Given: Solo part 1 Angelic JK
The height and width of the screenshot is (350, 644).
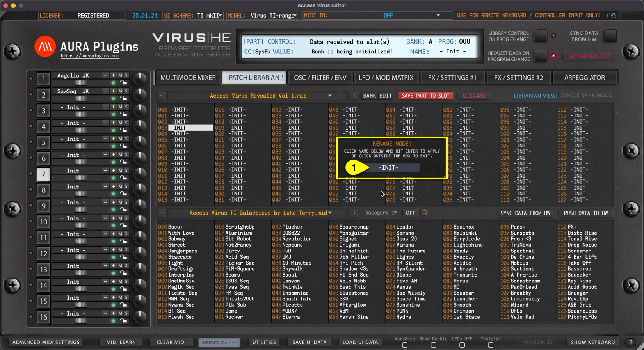Looking at the screenshot, I should tap(126, 75).
